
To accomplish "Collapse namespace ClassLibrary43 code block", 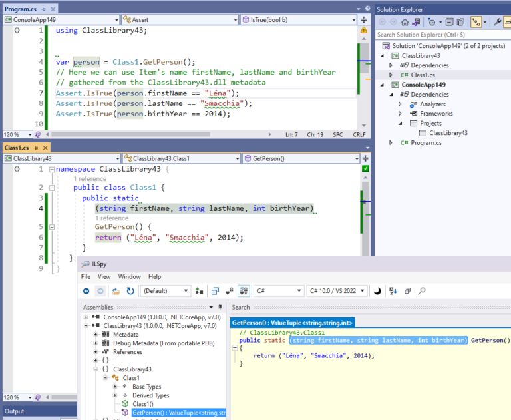I will tap(51, 170).
